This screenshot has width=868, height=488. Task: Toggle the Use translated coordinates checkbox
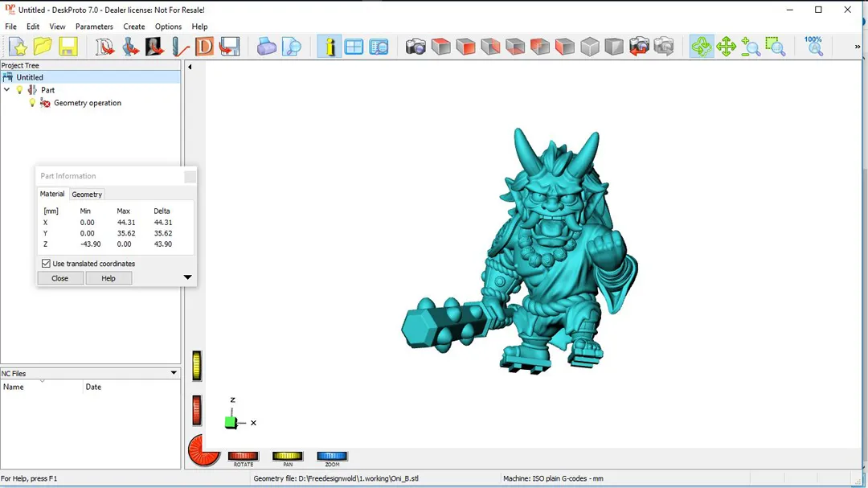tap(46, 264)
